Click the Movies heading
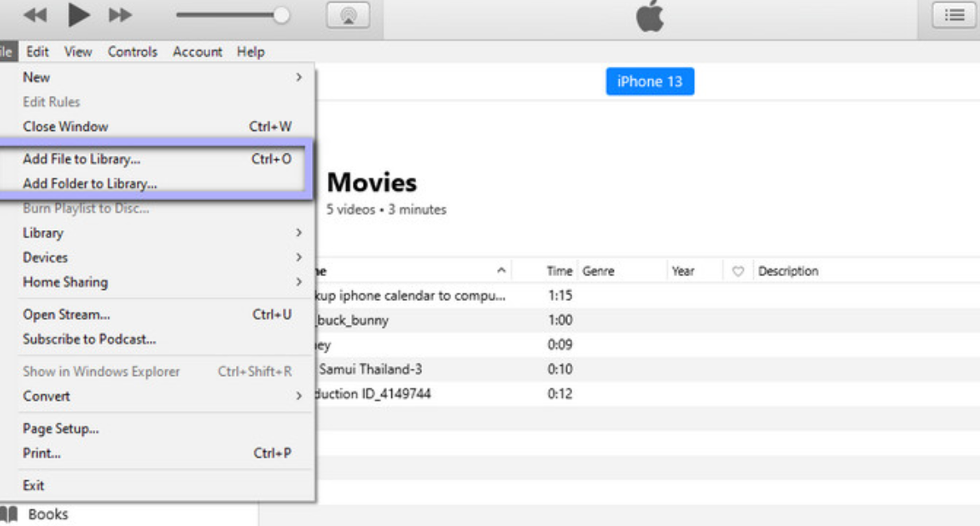Screen dimensions: 980x526 click(372, 183)
